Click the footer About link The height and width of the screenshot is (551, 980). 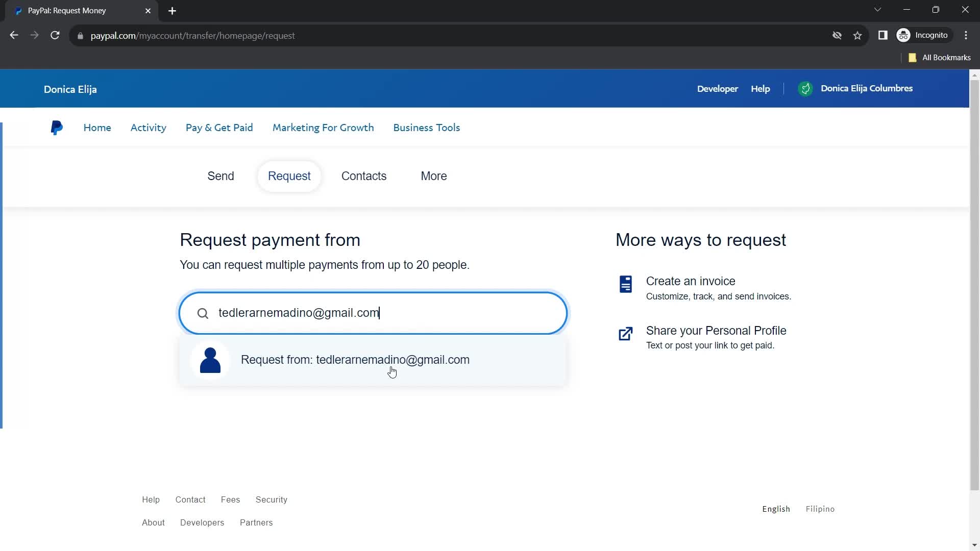pos(153,522)
